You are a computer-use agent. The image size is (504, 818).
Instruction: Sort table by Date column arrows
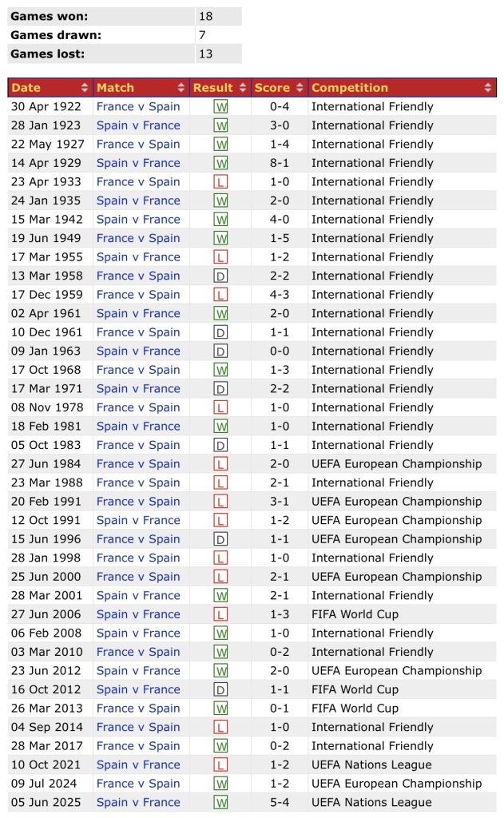(x=85, y=88)
